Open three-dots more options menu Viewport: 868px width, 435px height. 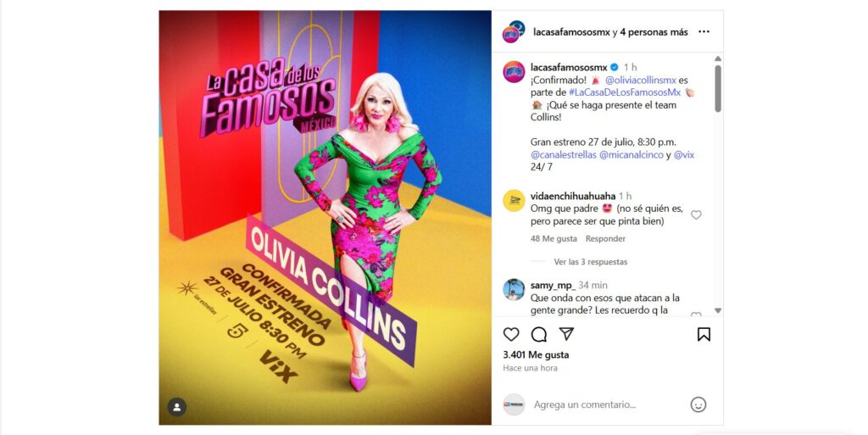(x=704, y=31)
